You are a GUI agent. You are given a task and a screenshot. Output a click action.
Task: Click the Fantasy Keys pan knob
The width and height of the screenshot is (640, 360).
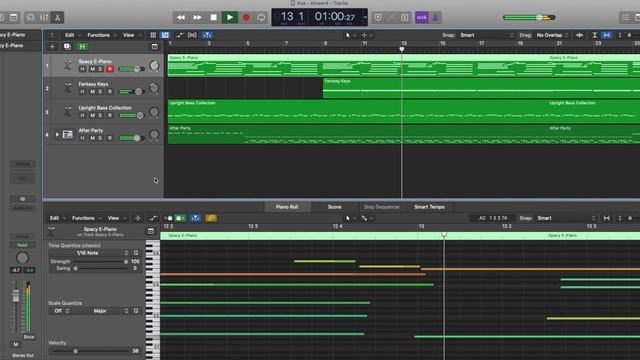click(x=154, y=88)
